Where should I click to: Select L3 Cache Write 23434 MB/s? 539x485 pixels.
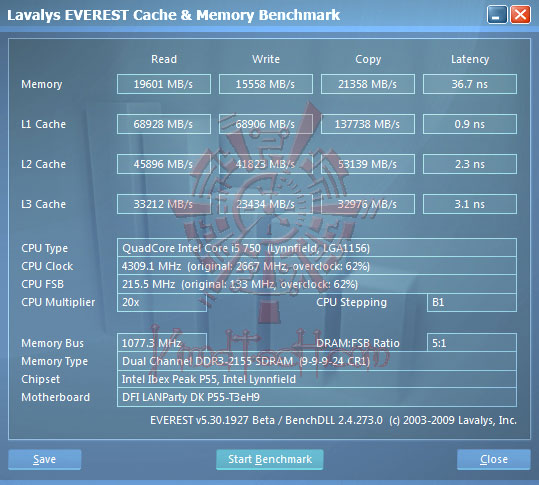(x=266, y=204)
